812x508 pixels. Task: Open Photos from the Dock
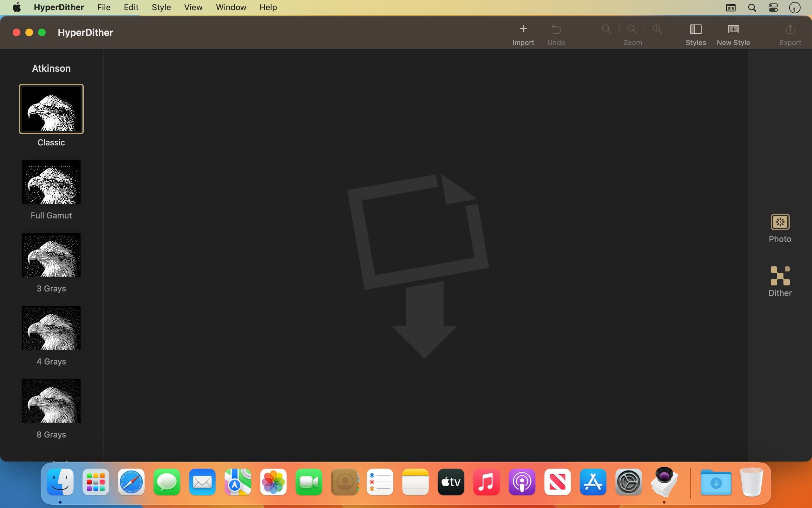(x=273, y=482)
